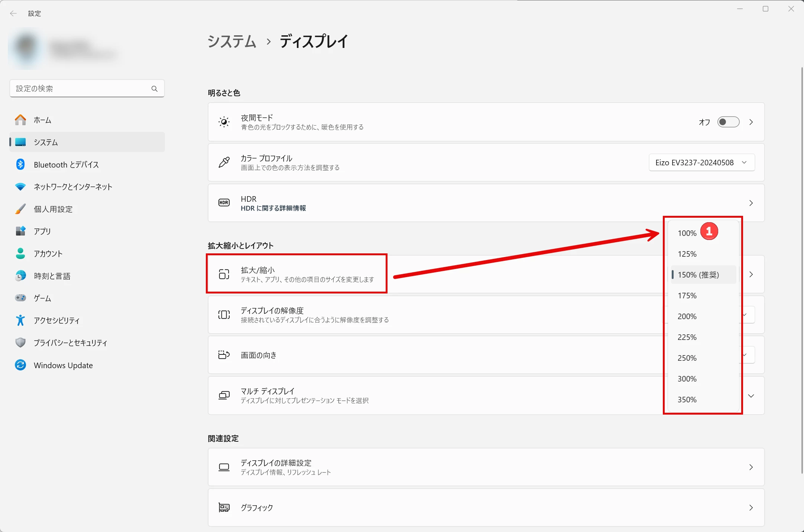
Task: Open the Eizo color profile dropdown
Action: pyautogui.click(x=701, y=163)
